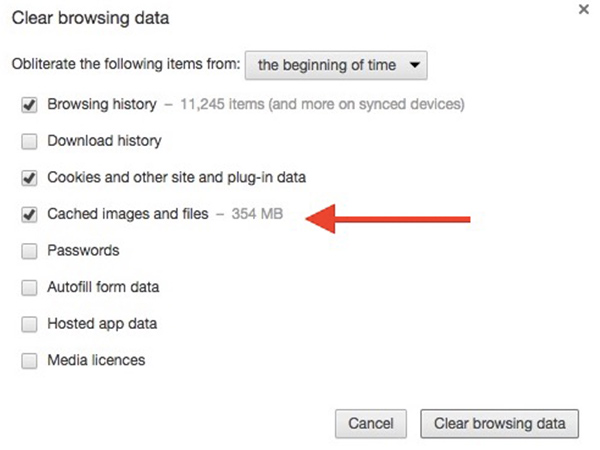This screenshot has width=600, height=450.
Task: Enable the Media licences checkbox
Action: coord(29,360)
